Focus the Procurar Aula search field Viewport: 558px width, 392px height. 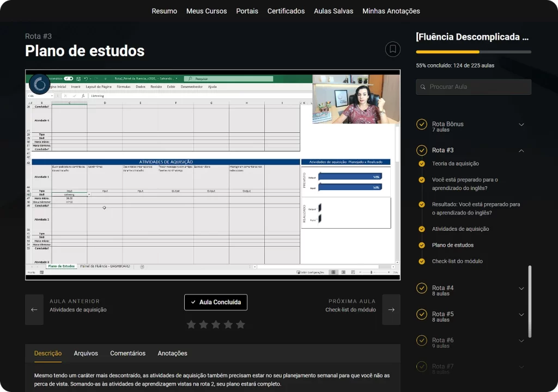tap(474, 87)
